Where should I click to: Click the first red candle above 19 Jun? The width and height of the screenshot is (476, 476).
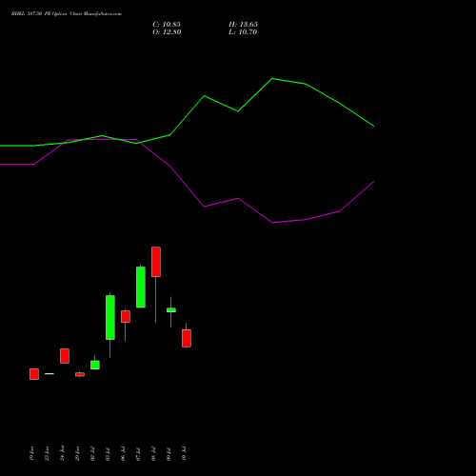[34, 374]
